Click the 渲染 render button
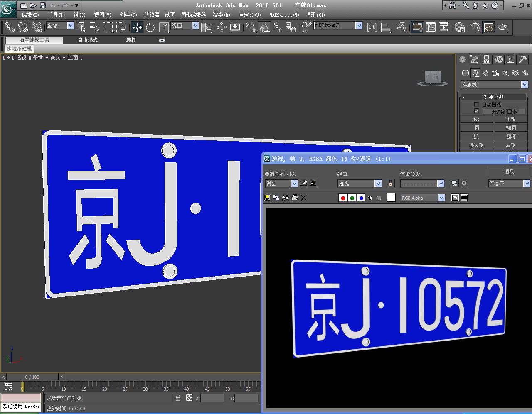The height and width of the screenshot is (414, 532). pos(509,171)
